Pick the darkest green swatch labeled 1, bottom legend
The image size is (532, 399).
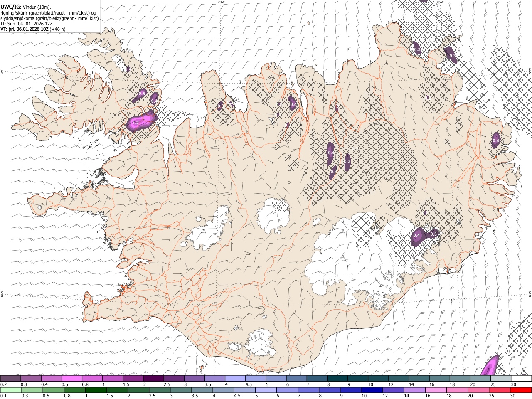(x=96, y=390)
